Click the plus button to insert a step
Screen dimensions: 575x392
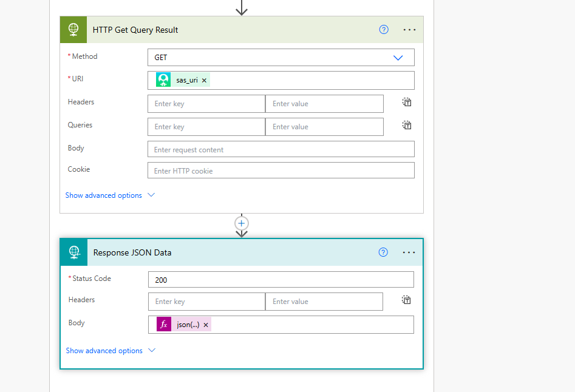click(x=241, y=223)
